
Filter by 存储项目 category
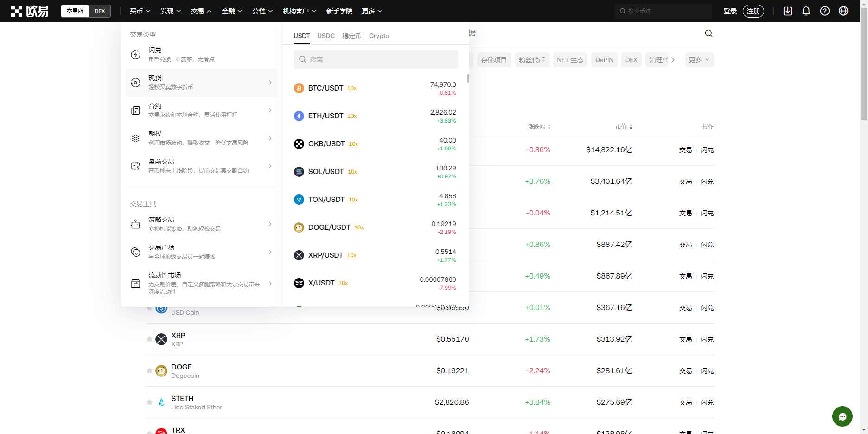pyautogui.click(x=494, y=60)
